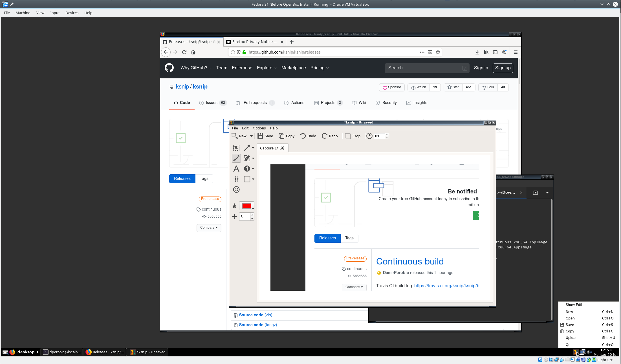This screenshot has width=621, height=364.
Task: Open the arrow tool dropdown arrow
Action: [253, 148]
